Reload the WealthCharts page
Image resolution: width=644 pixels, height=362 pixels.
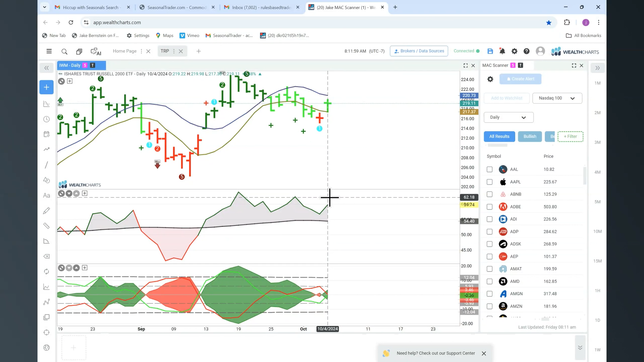tap(71, 22)
